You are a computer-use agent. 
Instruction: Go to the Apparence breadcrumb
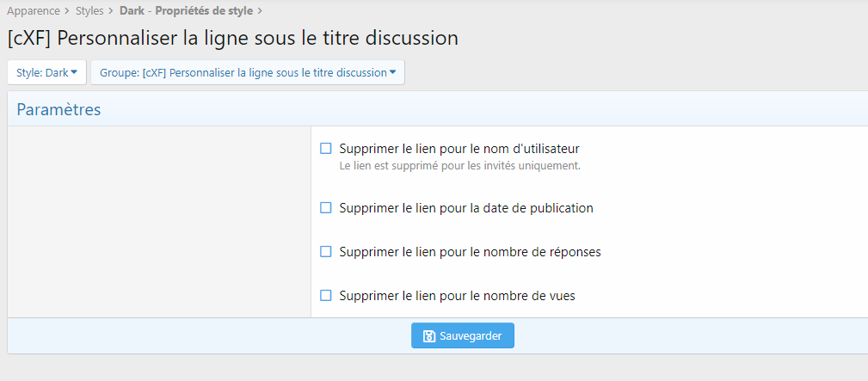(34, 11)
